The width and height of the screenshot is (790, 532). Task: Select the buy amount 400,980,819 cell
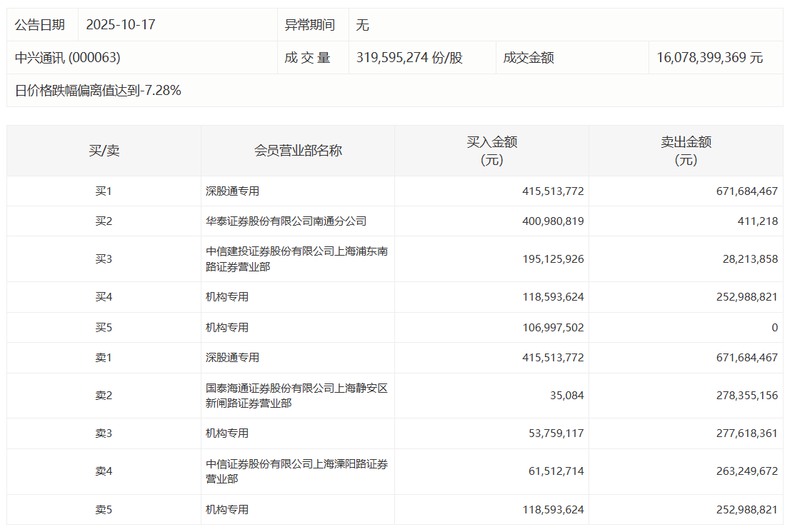pyautogui.click(x=553, y=221)
